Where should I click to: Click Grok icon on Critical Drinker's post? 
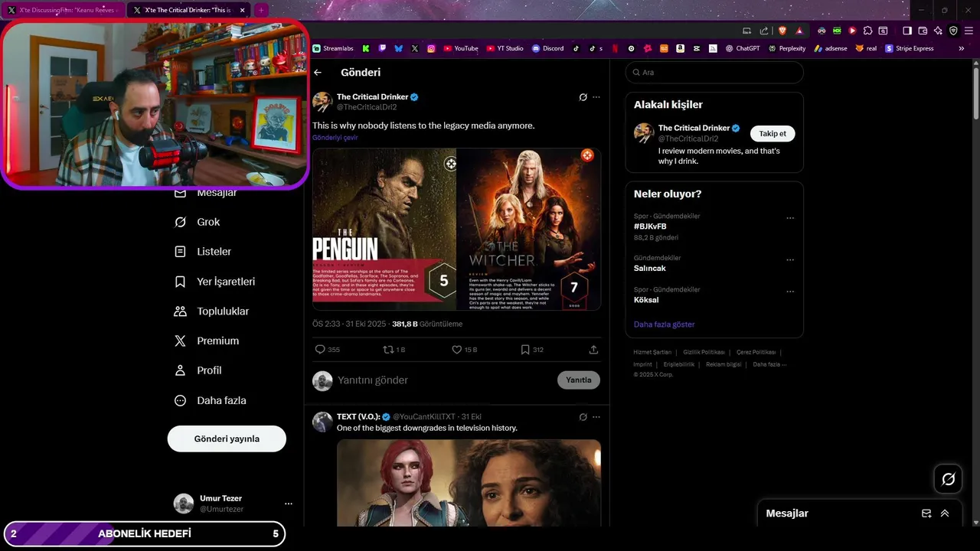pyautogui.click(x=583, y=97)
